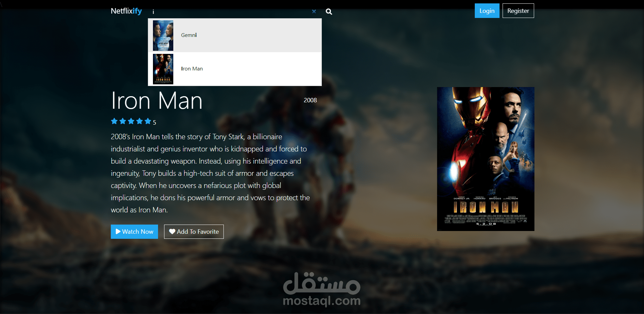
Task: Open the Netflixify home logo
Action: 126,11
